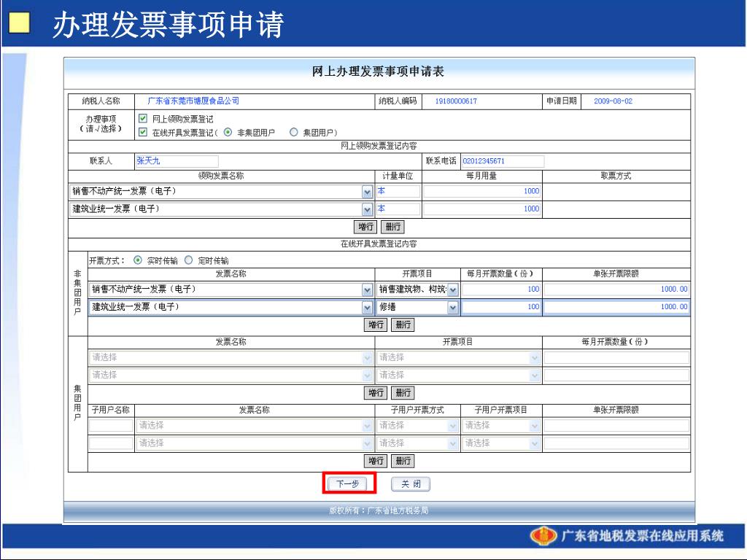The height and width of the screenshot is (560, 747).
Task: Open 非集团用户 发票名称 dropdown 建筑业统一发票
Action: click(x=231, y=307)
